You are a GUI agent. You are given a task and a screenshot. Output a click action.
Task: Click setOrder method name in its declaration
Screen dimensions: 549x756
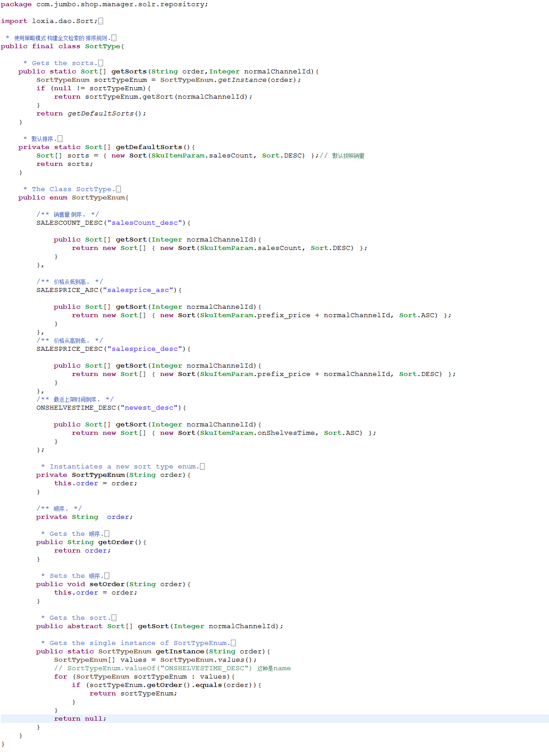click(x=107, y=584)
